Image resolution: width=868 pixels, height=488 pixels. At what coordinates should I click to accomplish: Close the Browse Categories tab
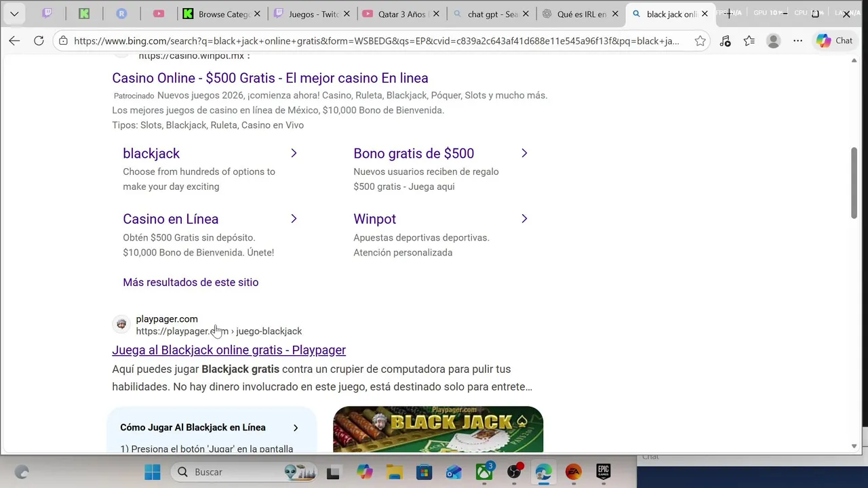tap(257, 14)
